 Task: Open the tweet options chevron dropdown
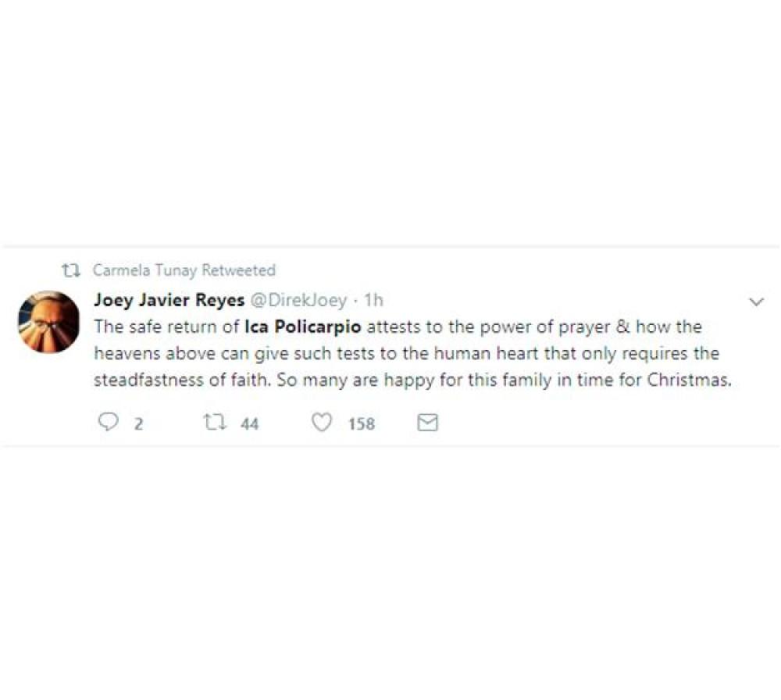point(756,302)
